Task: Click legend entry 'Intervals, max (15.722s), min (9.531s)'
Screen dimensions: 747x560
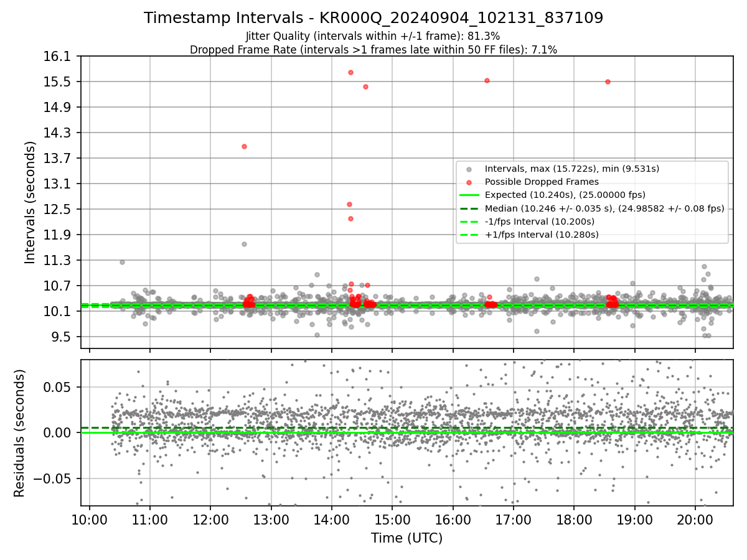Action: click(571, 169)
